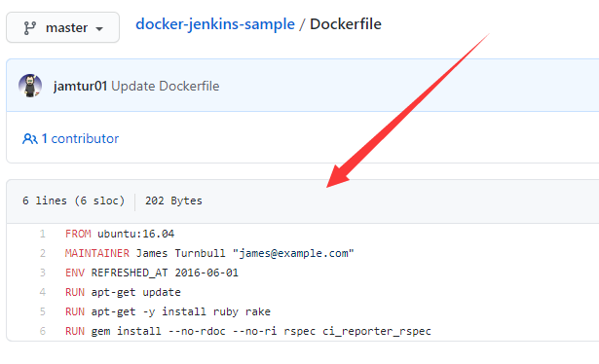Click the ENV REFRESHED_AT 2016-06-01 line
This screenshot has height=364, width=599.
pyautogui.click(x=152, y=273)
